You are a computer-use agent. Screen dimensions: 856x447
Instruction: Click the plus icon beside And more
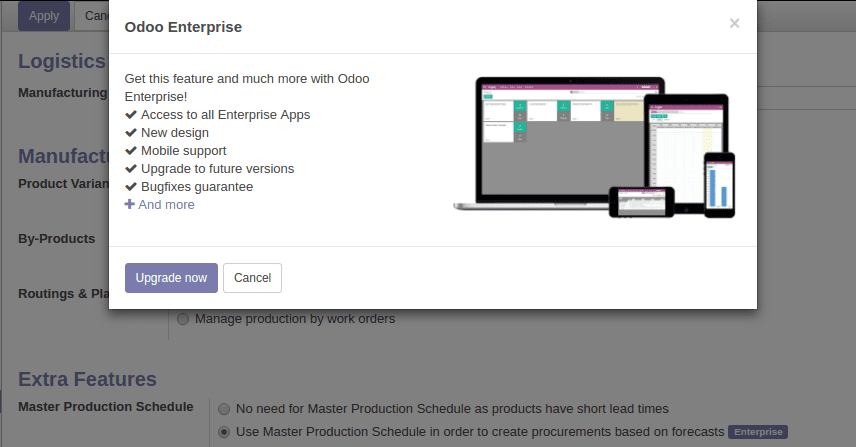click(x=129, y=204)
